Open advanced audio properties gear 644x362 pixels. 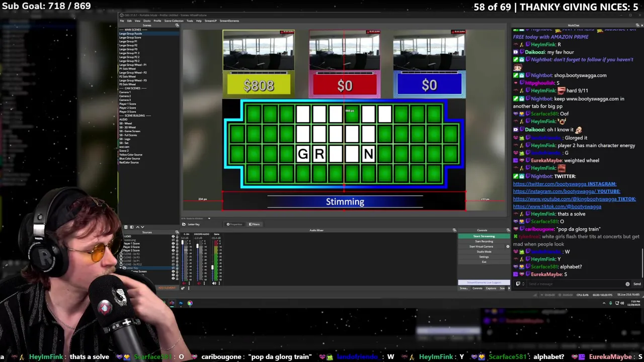pos(183,288)
